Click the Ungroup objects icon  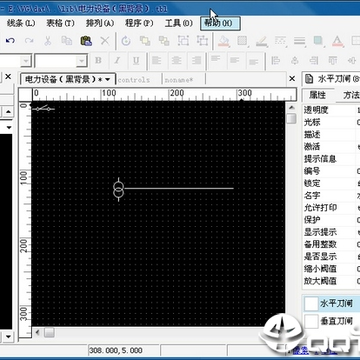(202, 41)
